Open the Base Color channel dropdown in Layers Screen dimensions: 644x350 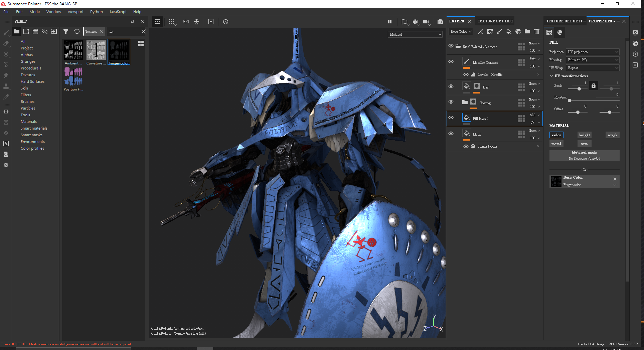(x=461, y=31)
